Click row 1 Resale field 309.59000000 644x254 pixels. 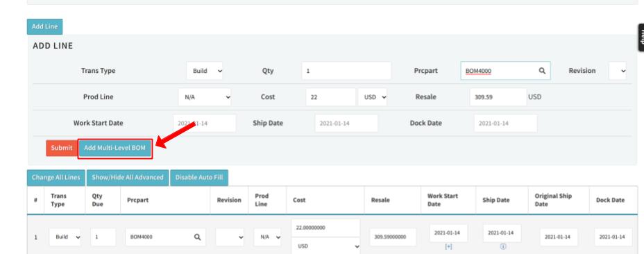point(393,237)
